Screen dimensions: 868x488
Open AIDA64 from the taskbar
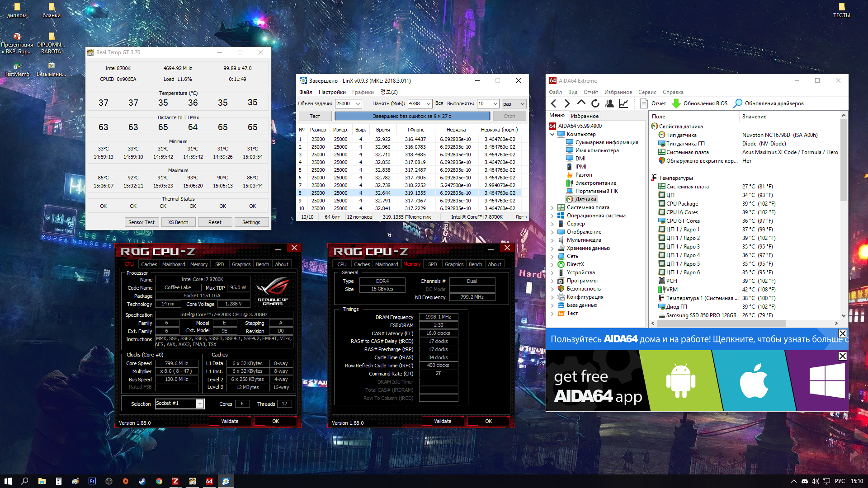click(x=209, y=481)
